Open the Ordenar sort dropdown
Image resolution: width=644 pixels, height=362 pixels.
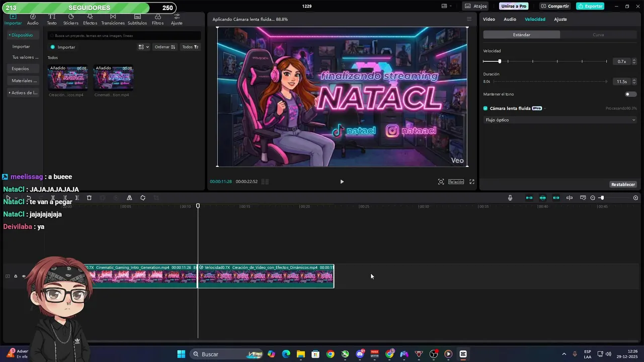pyautogui.click(x=165, y=47)
